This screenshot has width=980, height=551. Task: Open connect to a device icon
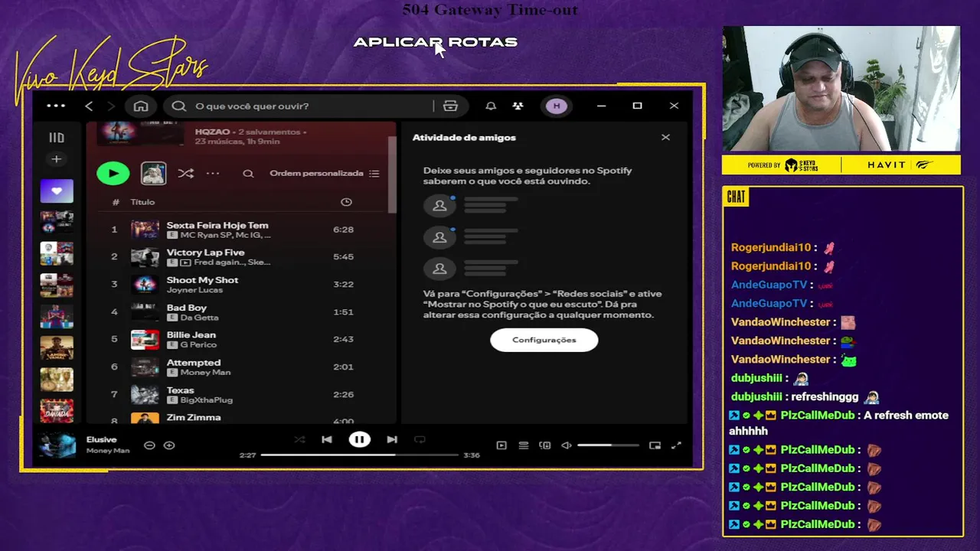pyautogui.click(x=545, y=445)
